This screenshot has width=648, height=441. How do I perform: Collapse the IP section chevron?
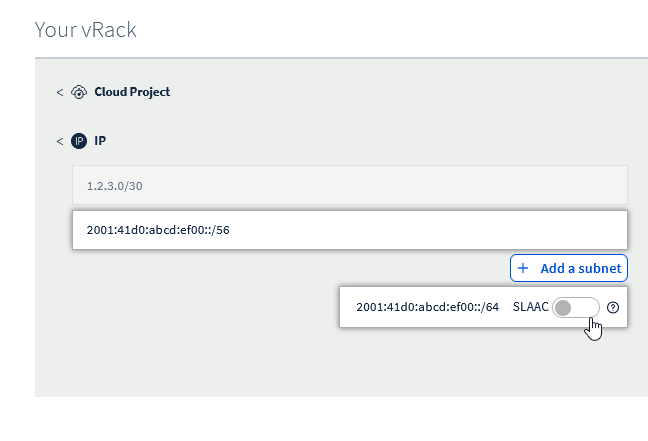[60, 141]
